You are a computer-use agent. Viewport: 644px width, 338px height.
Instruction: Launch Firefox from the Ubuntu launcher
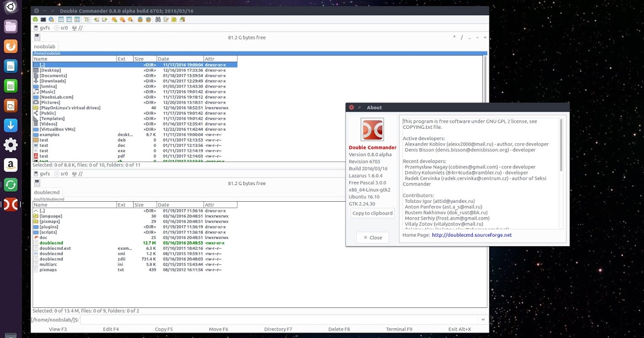click(11, 46)
